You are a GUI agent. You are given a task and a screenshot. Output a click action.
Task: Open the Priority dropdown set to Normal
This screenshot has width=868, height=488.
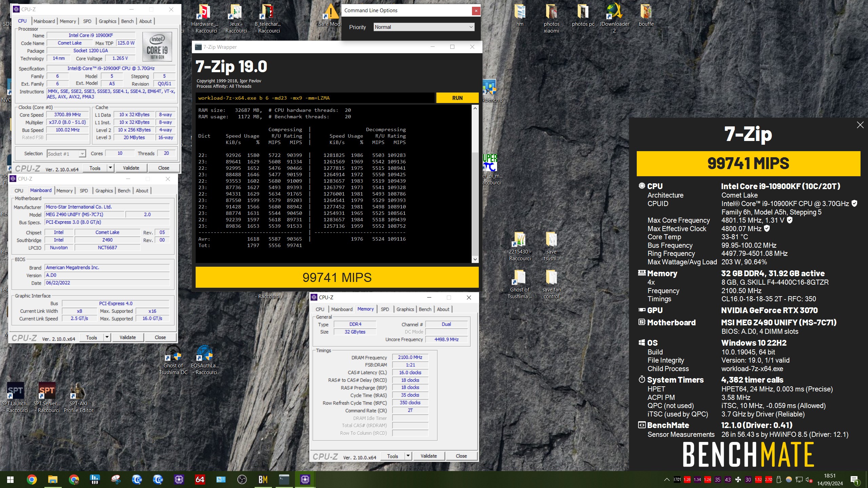(424, 27)
